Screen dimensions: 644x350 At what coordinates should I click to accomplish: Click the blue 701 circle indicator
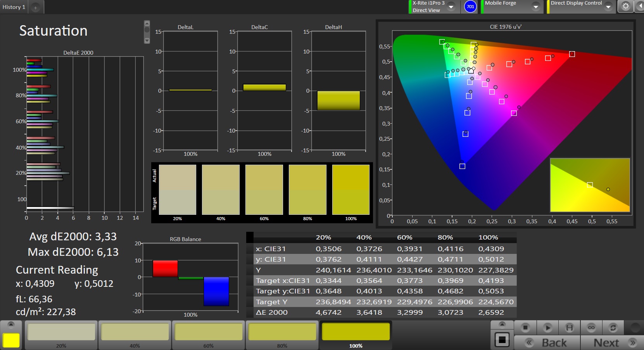click(x=470, y=7)
